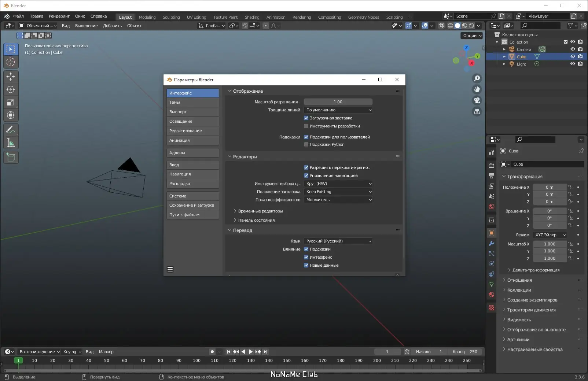Select the Measure tool
Image resolution: width=588 pixels, height=381 pixels.
[x=11, y=143]
